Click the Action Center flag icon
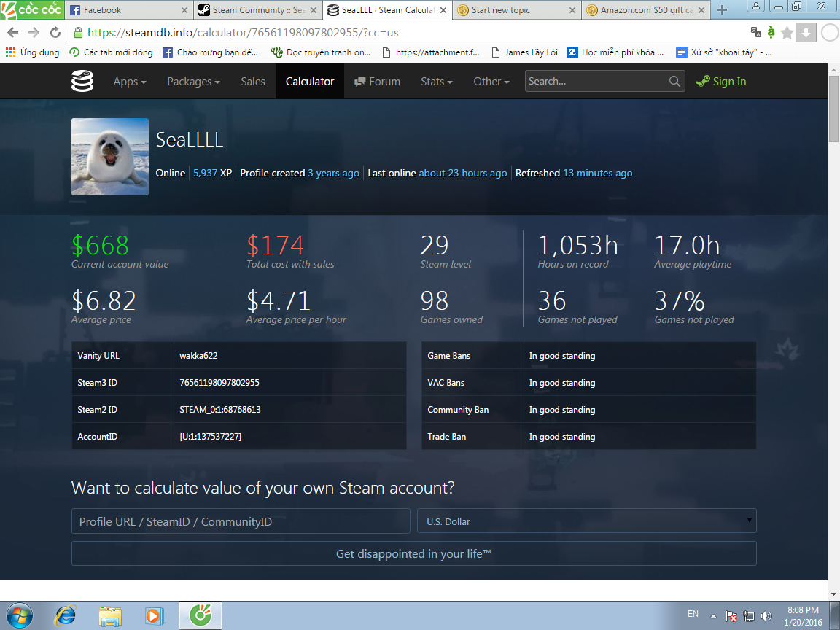 [731, 616]
